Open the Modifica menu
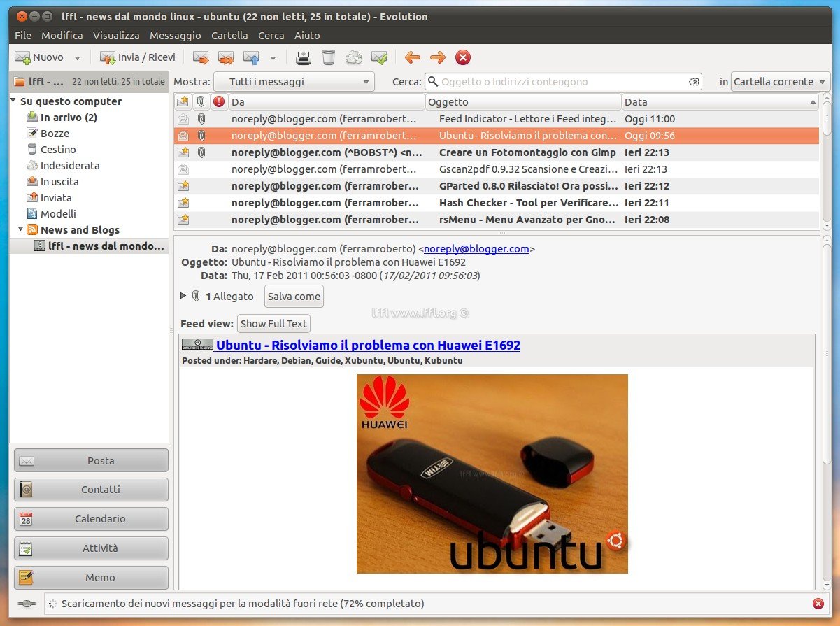Screen dimensions: 840x626 pos(62,35)
